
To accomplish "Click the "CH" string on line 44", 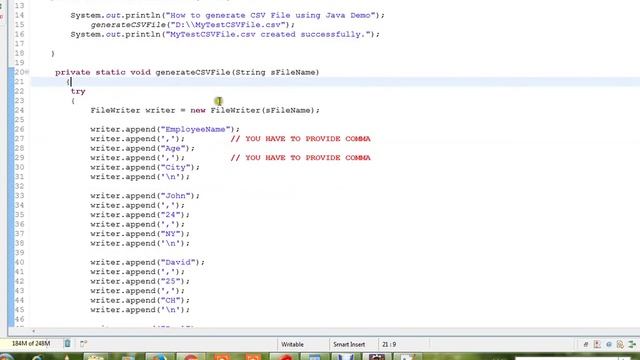I will pos(171,300).
